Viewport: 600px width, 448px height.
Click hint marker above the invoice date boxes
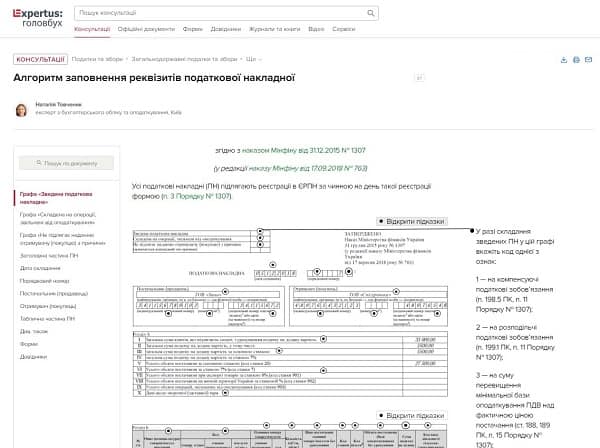point(272,265)
